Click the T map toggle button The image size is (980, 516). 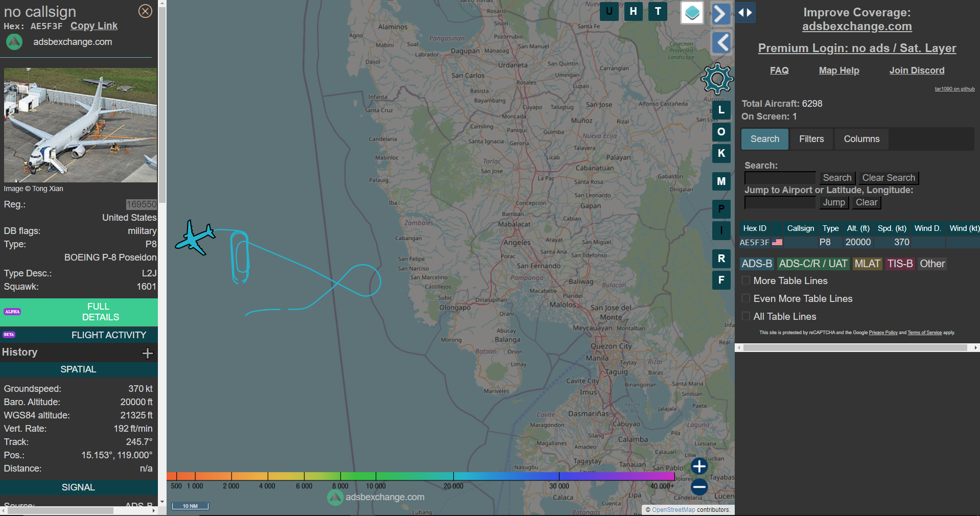coord(658,11)
